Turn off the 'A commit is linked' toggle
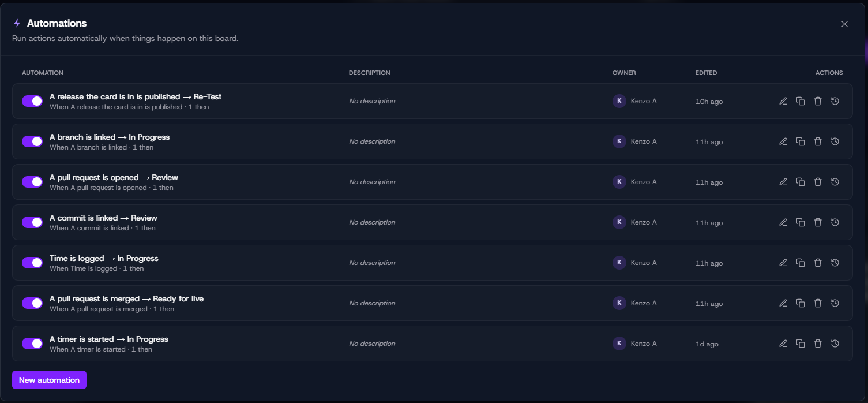The width and height of the screenshot is (868, 403). click(x=32, y=222)
